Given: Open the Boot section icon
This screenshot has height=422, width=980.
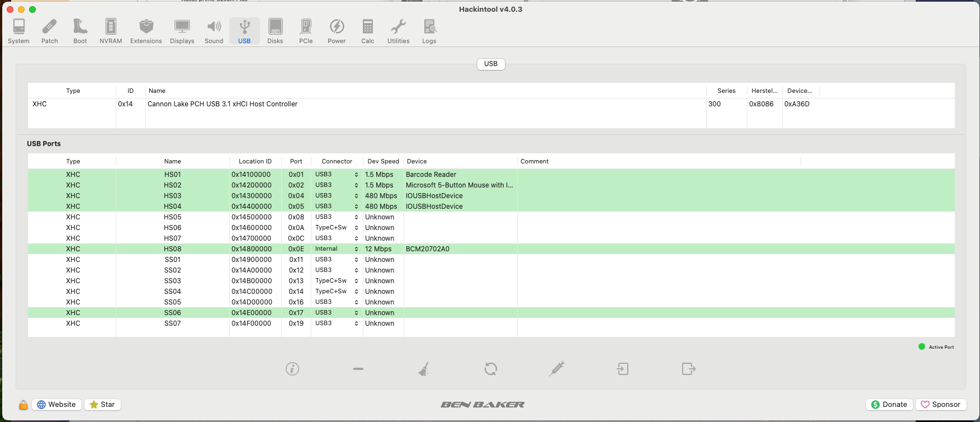Looking at the screenshot, I should [80, 31].
